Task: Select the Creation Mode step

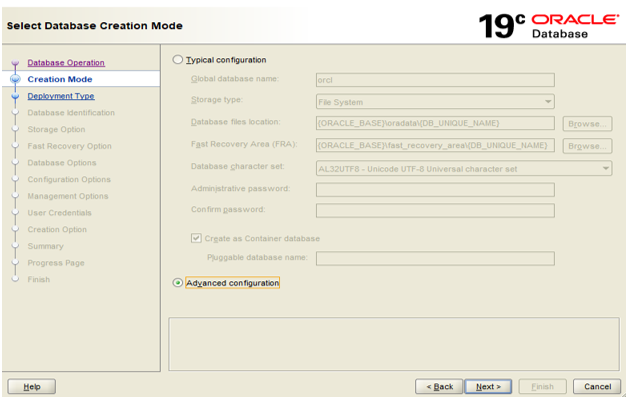Action: click(x=60, y=79)
